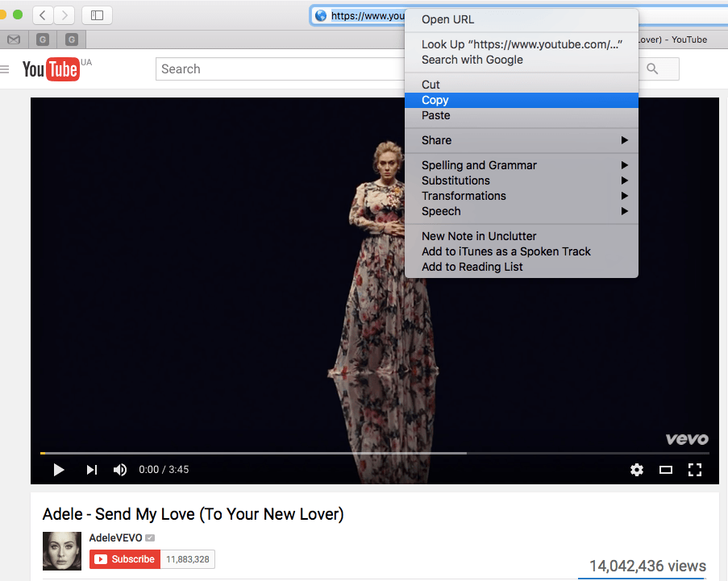Viewport: 728px width, 581px height.
Task: Choose Add to Reading List
Action: tap(522, 267)
